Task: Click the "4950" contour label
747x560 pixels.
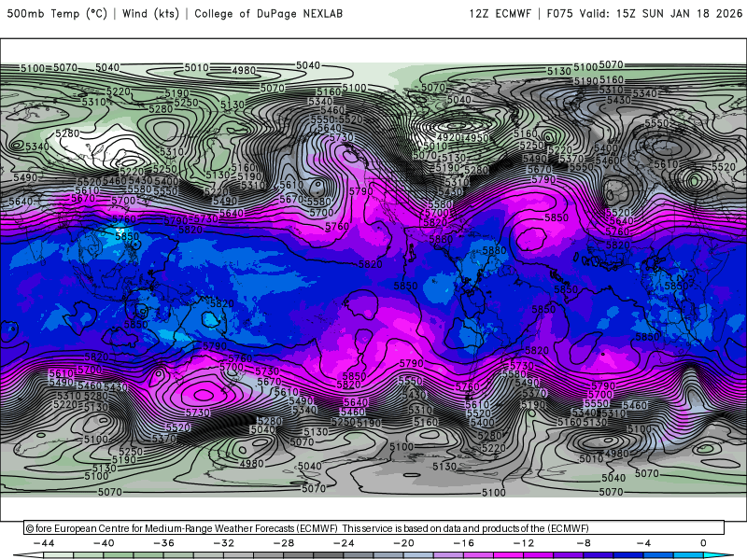Action: [x=476, y=138]
